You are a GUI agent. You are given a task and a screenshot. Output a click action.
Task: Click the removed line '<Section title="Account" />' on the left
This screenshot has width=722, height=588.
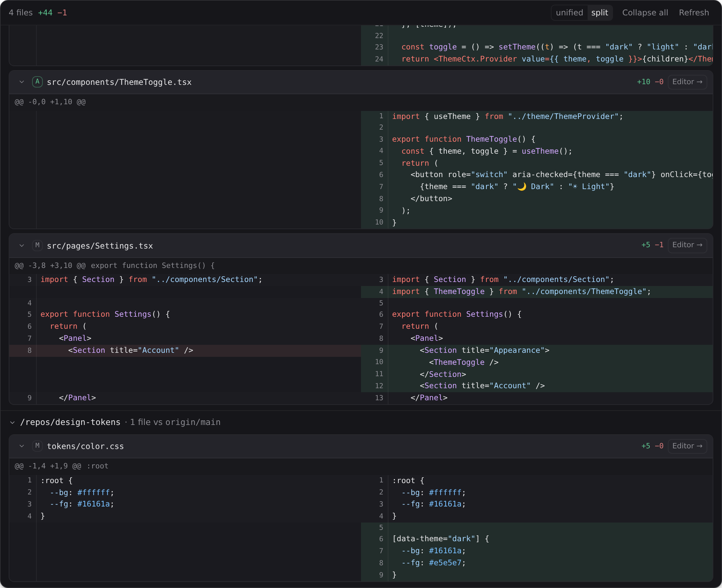185,350
